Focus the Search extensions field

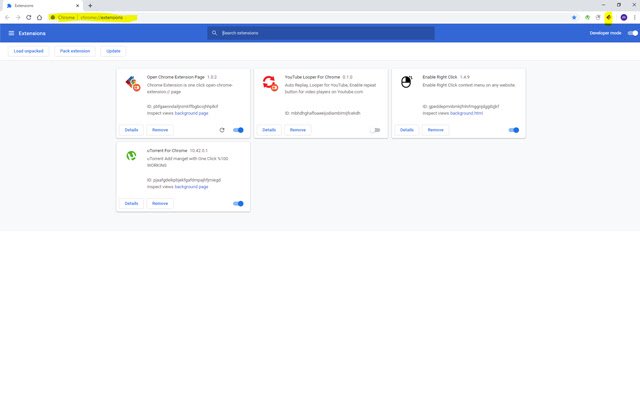[321, 33]
